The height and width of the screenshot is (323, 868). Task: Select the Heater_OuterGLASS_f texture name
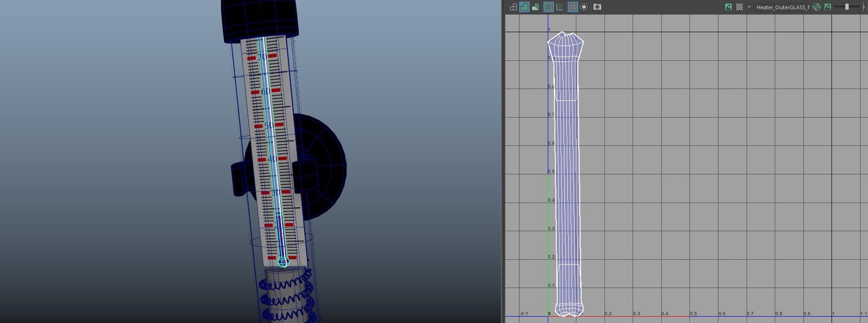point(783,7)
